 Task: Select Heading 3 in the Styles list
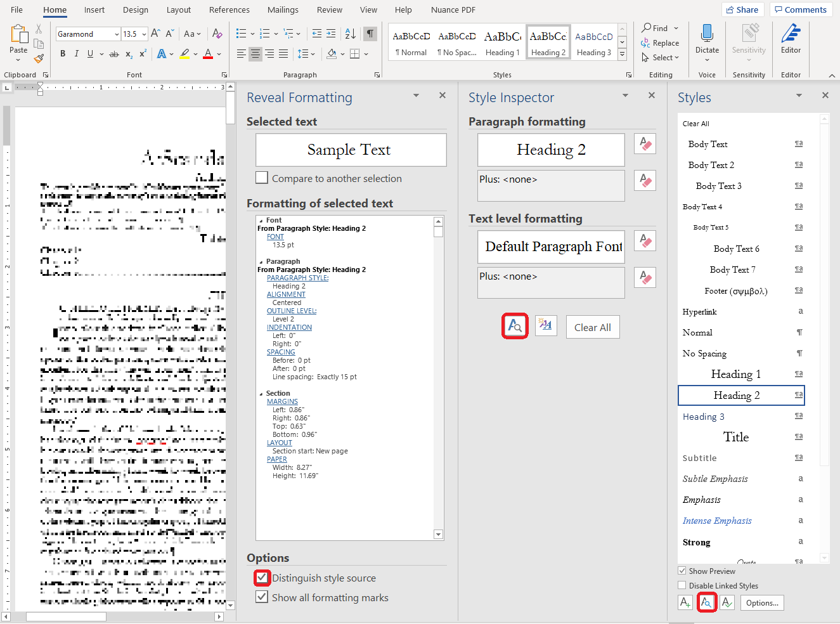point(704,416)
